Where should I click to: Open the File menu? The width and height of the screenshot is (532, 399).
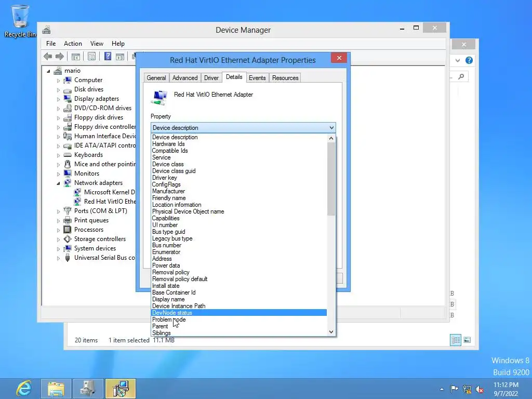pos(51,44)
